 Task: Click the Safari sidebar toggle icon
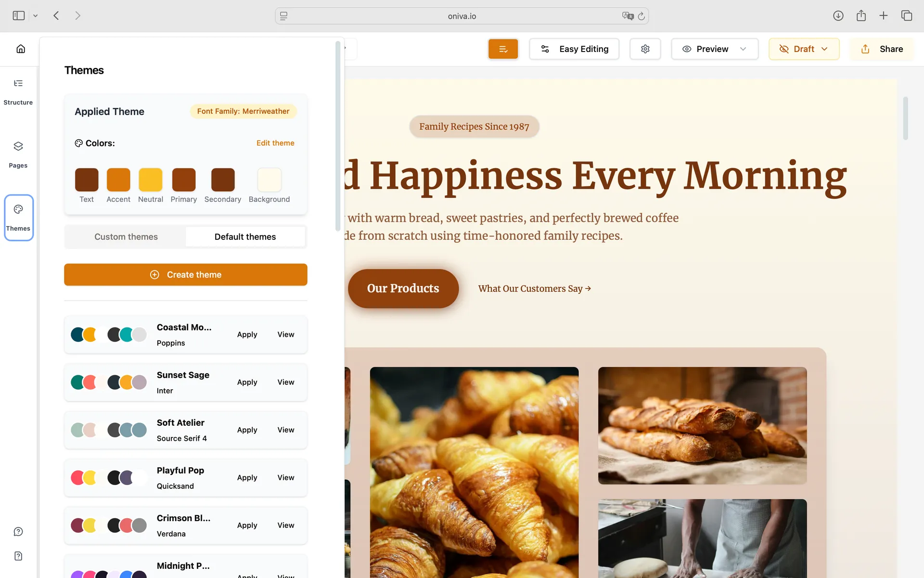pos(19,15)
